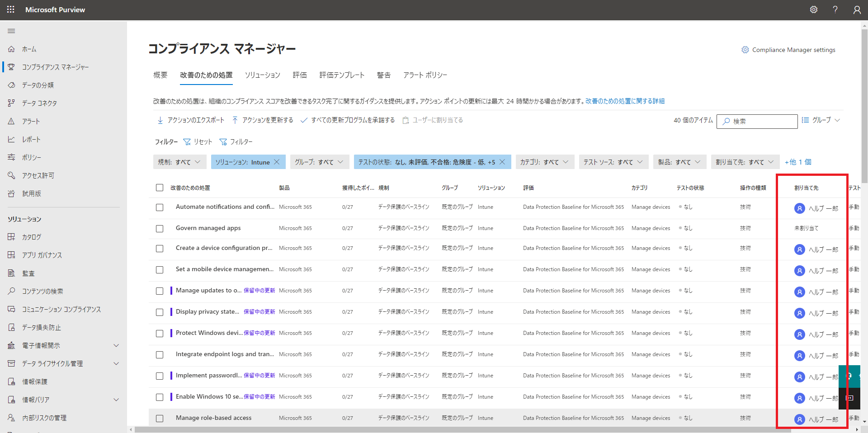This screenshot has width=868, height=433.
Task: Check the Govern managed apps checkbox
Action: pos(160,229)
